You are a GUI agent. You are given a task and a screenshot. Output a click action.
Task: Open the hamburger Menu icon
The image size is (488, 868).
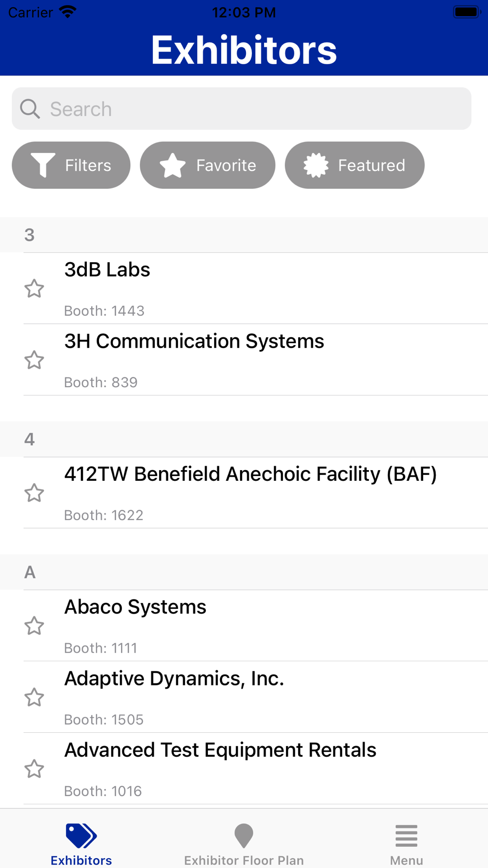click(x=406, y=836)
